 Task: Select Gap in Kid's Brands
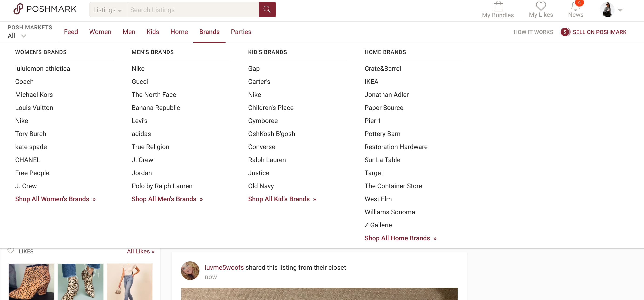(254, 68)
